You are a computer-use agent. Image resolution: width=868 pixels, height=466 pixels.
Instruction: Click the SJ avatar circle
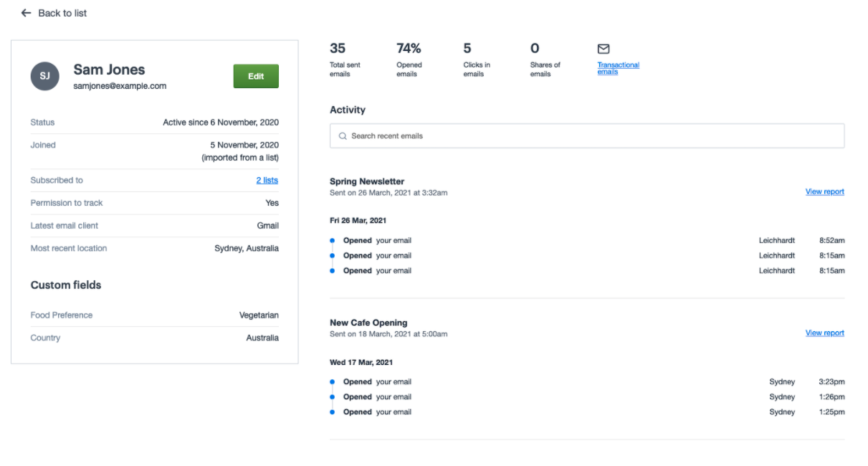click(44, 76)
